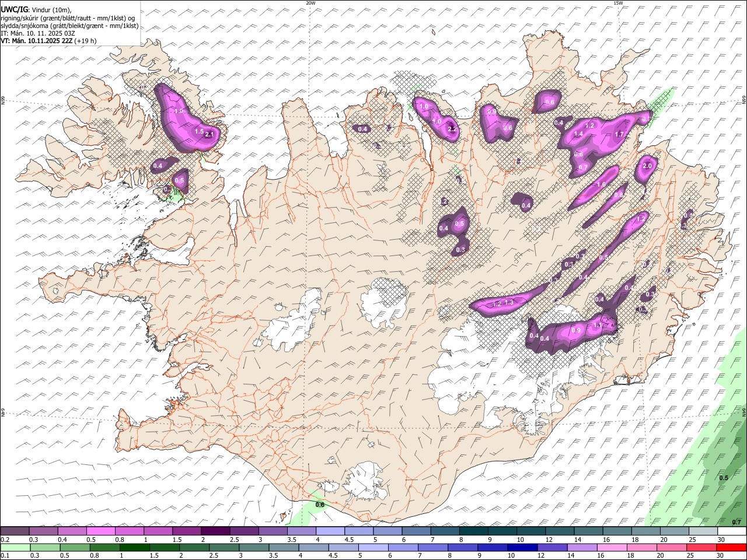Viewport: 747px width, 560px height.
Task: Click the 2.1 snowfall value in Westfjords
Action: 210,134
